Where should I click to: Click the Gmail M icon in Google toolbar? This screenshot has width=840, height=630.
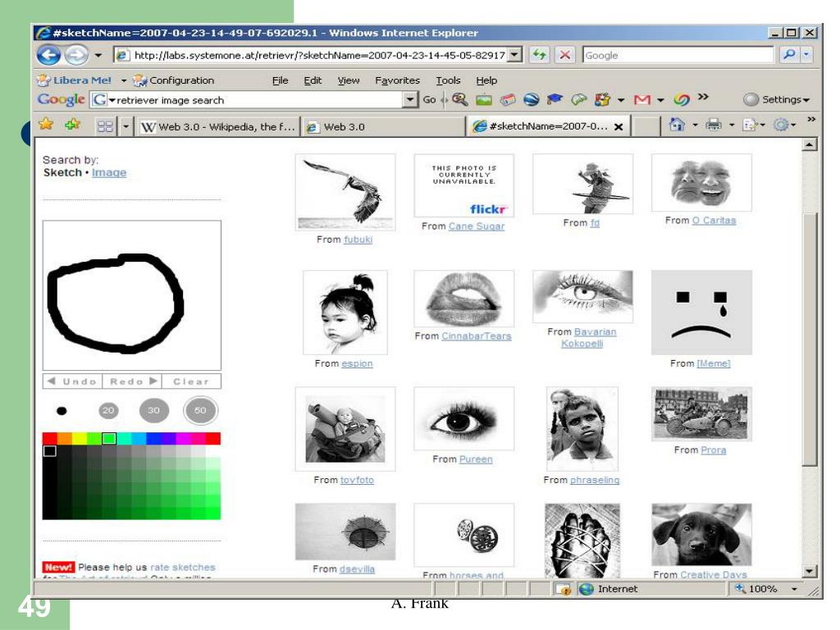coord(641,99)
